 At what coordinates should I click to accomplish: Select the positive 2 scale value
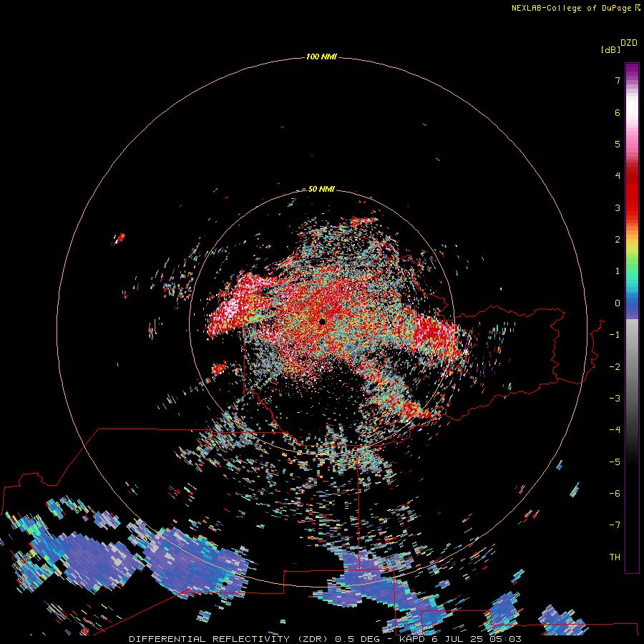tap(618, 240)
